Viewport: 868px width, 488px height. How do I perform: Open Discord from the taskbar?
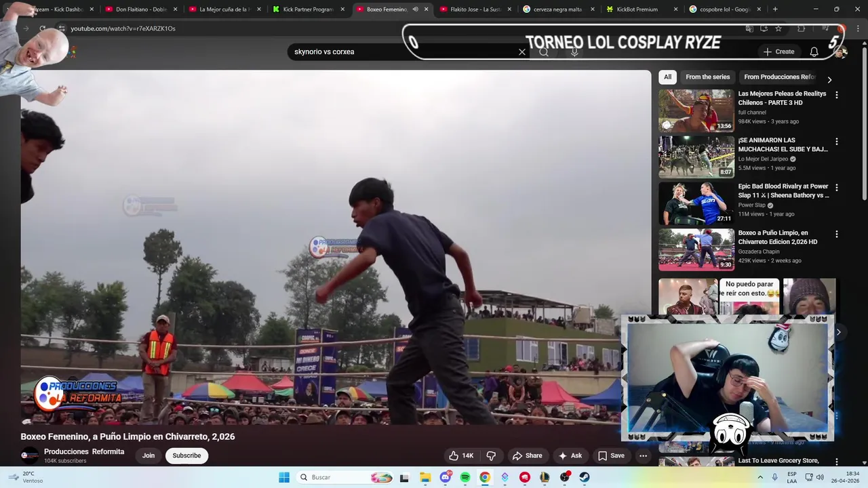[x=446, y=477]
